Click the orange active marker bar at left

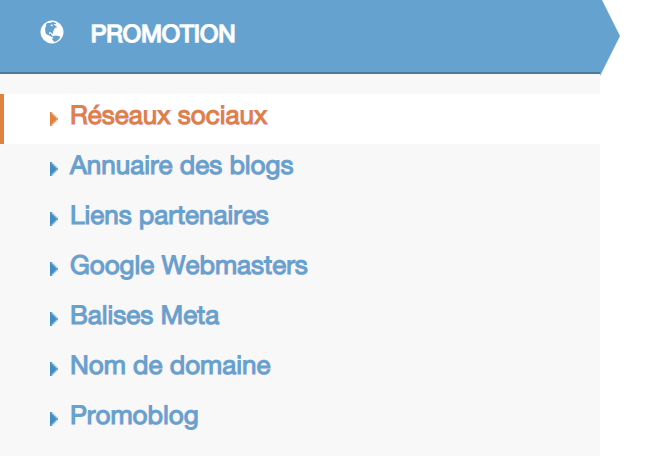click(2, 119)
